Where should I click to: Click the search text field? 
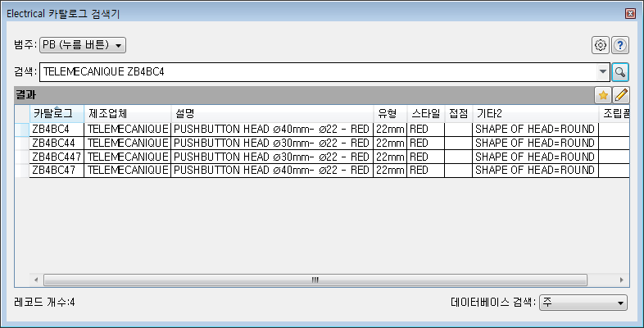[318, 72]
